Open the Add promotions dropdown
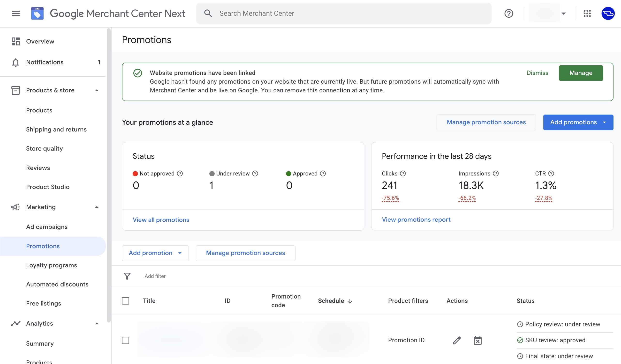Image resolution: width=621 pixels, height=364 pixels. 578,122
